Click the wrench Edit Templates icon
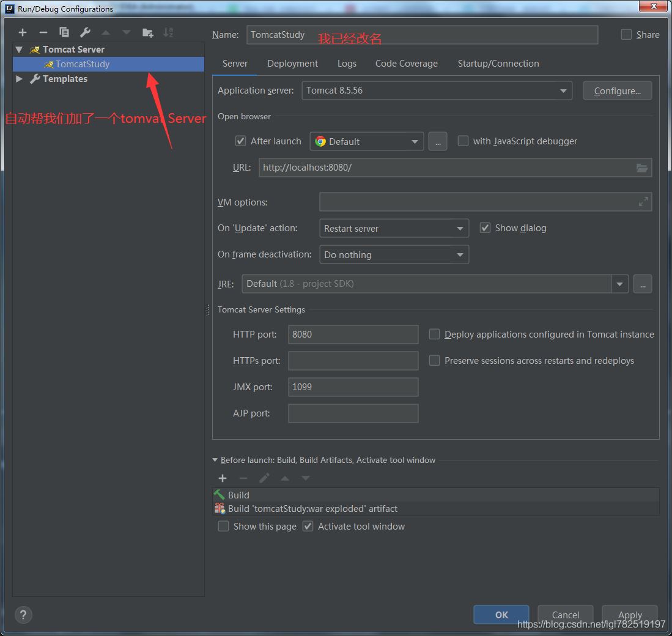Screen dimensions: 672x636 [x=85, y=32]
